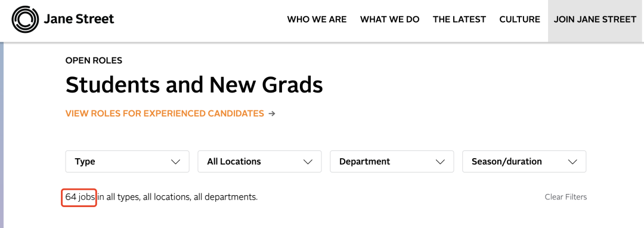Image resolution: width=644 pixels, height=228 pixels.
Task: Click the chevron in the Type filter
Action: point(176,162)
